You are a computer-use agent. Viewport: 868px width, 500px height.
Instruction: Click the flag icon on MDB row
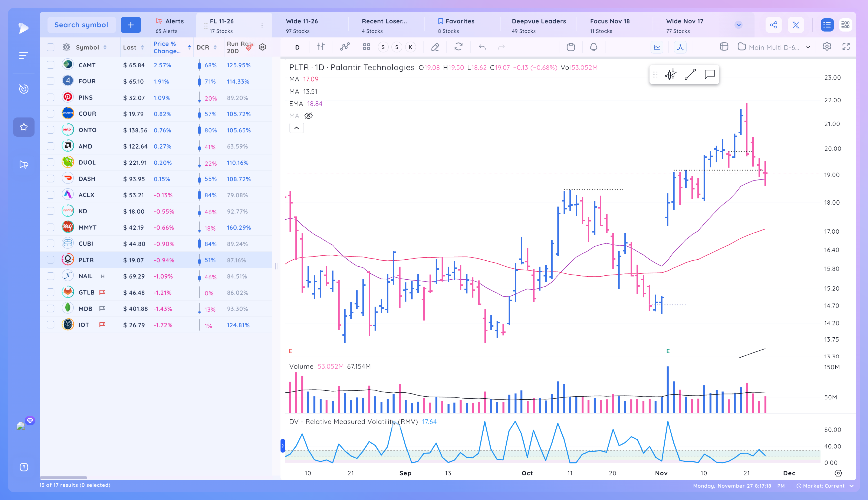102,308
